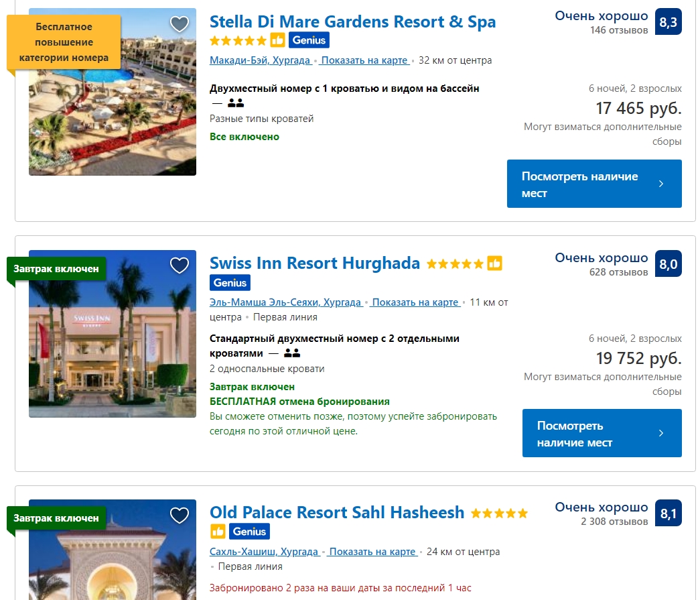Viewport: 700px width, 600px height.
Task: Click Genius badge for Old Palace Resort
Action: 249,532
